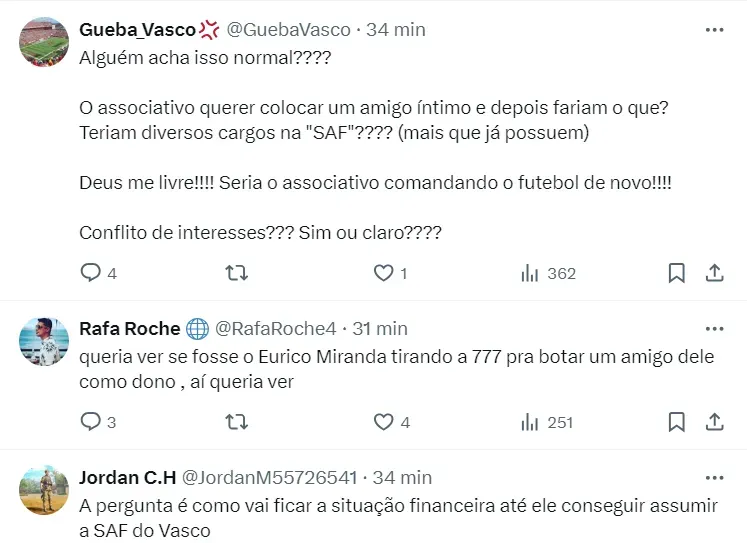The width and height of the screenshot is (747, 543).
Task: Bookmark Rafa Roche's tweet
Action: pos(676,422)
